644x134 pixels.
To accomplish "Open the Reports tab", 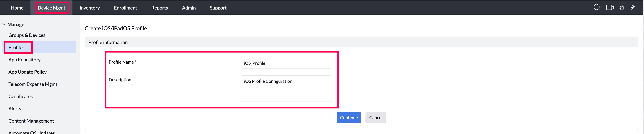I will tap(159, 8).
